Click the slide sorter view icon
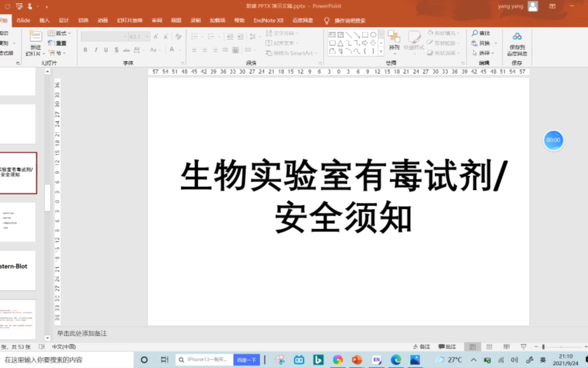Viewport: 588px width, 368px height. [x=489, y=347]
